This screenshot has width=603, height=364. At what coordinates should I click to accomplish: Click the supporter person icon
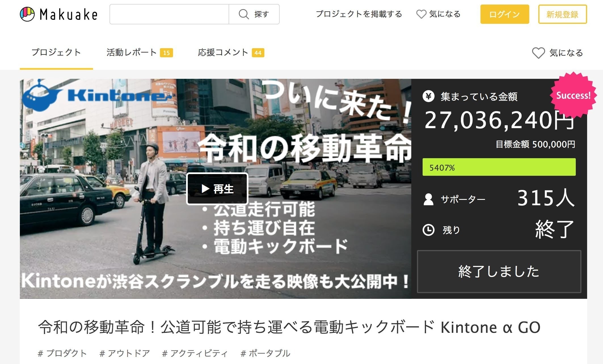point(428,199)
